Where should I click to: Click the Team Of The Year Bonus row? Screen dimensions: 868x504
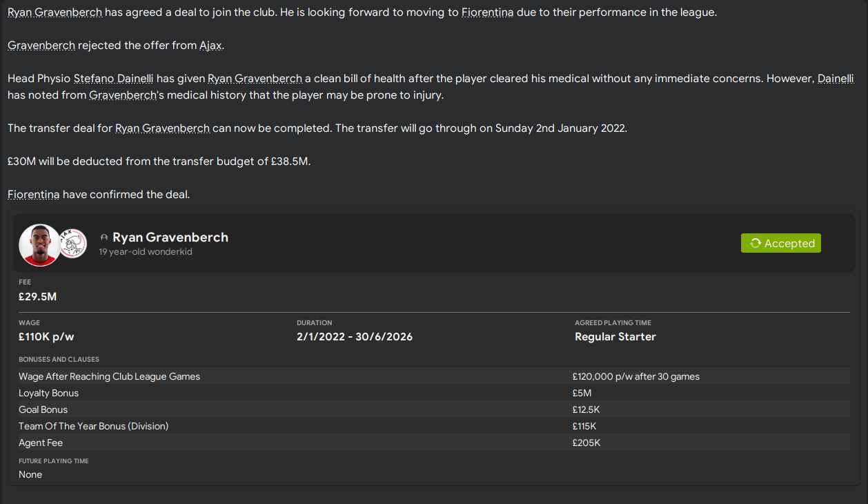(x=434, y=426)
